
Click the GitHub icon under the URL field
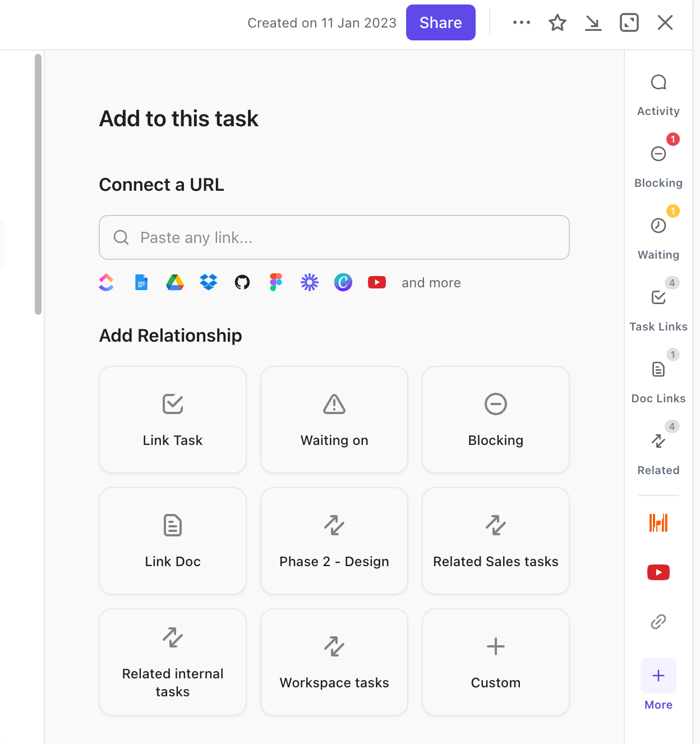click(242, 282)
